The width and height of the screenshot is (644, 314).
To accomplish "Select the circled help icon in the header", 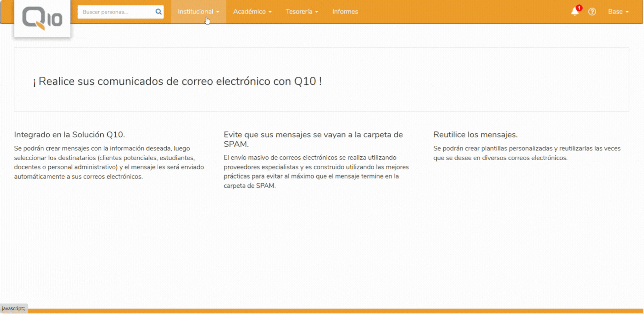I will (592, 12).
